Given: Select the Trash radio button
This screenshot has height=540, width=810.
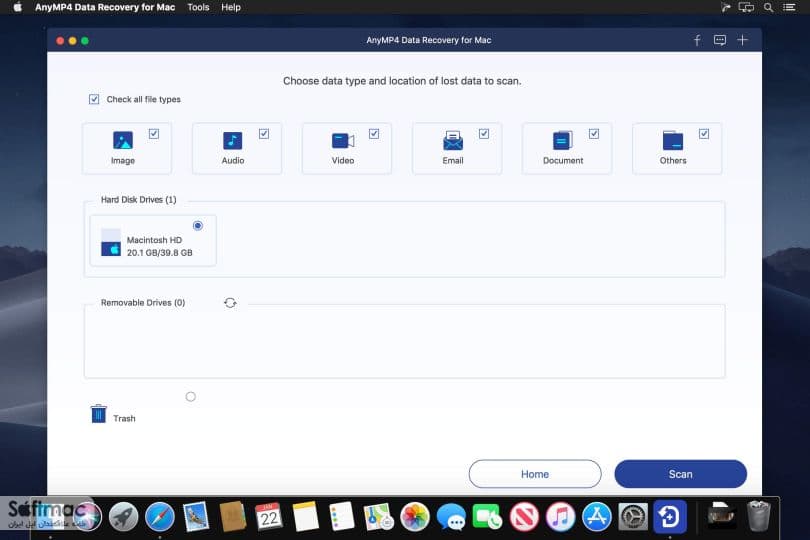Looking at the screenshot, I should 191,397.
